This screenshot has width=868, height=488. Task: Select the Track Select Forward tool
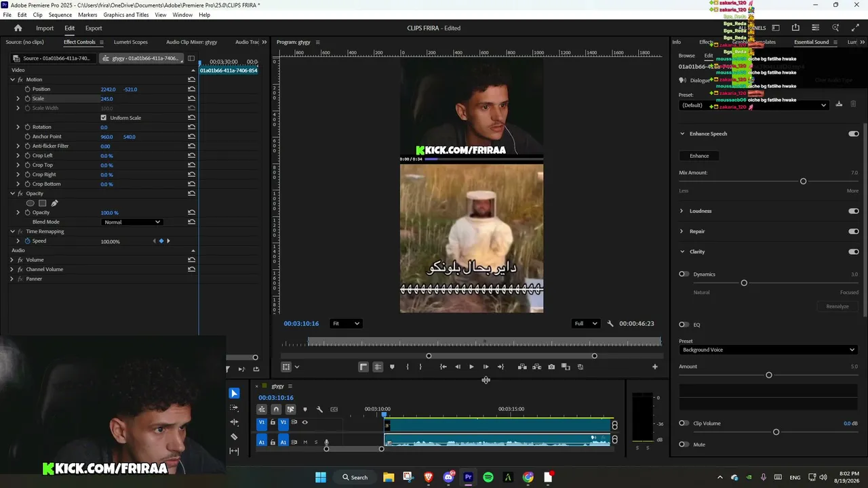[x=234, y=408]
